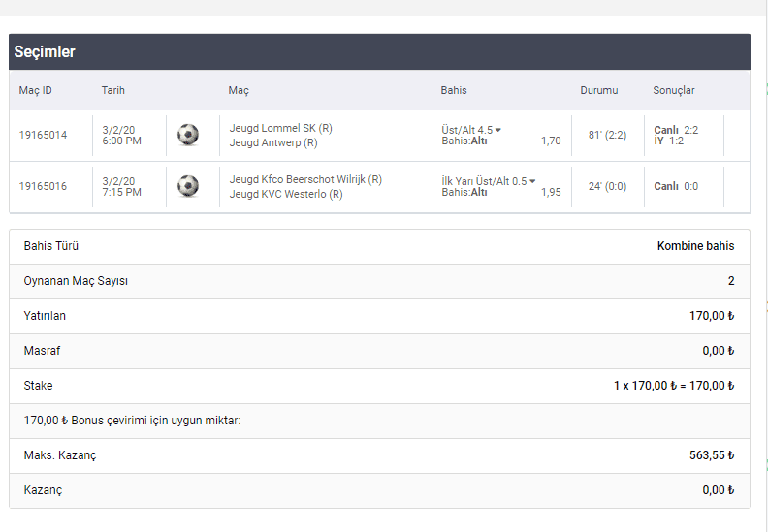Click the Sonuçlar column header
The width and height of the screenshot is (768, 532).
click(673, 90)
